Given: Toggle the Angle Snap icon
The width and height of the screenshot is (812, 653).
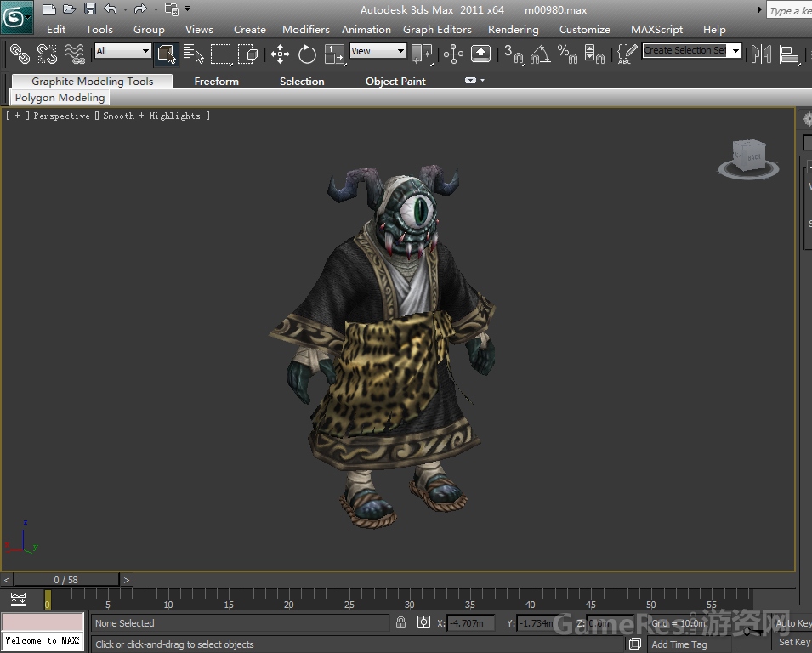Looking at the screenshot, I should [x=540, y=54].
